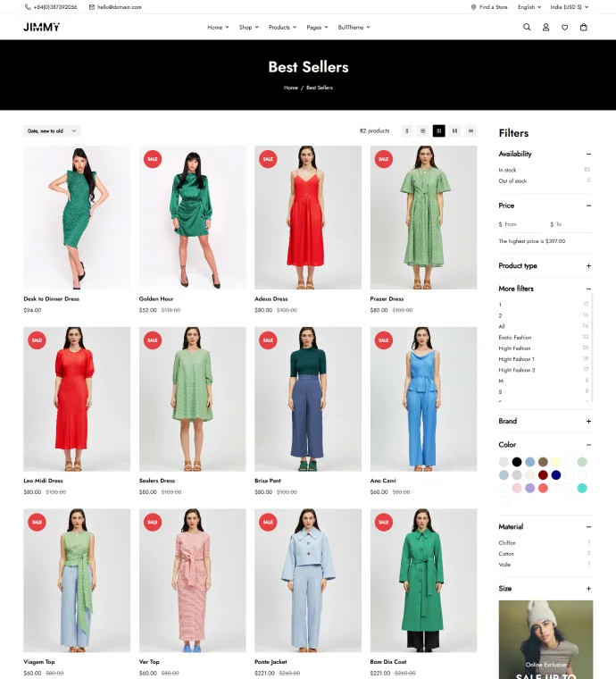Select the black color swatch
Image resolution: width=616 pixels, height=679 pixels.
(517, 462)
